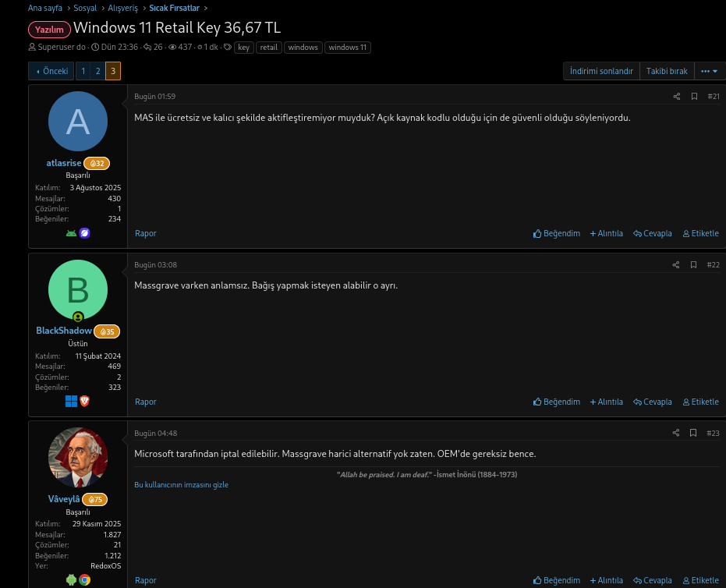Go to previous page with Önceki
The width and height of the screenshot is (726, 588).
[51, 71]
